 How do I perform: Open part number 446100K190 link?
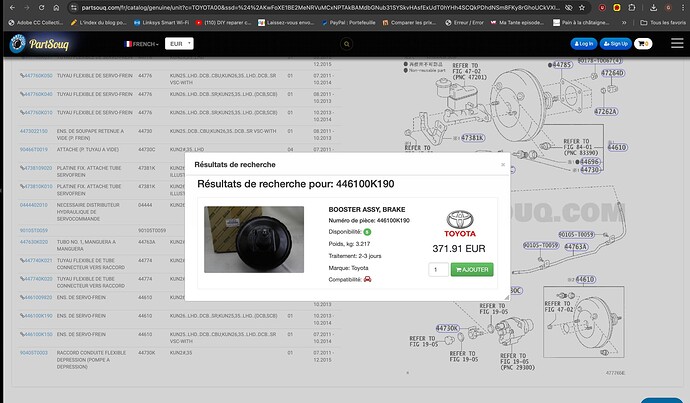36,316
